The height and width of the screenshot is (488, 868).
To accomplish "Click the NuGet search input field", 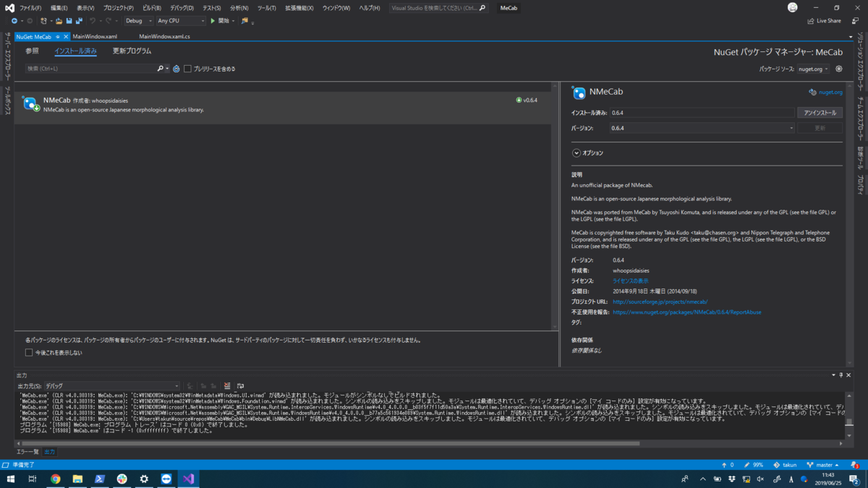I will 90,69.
